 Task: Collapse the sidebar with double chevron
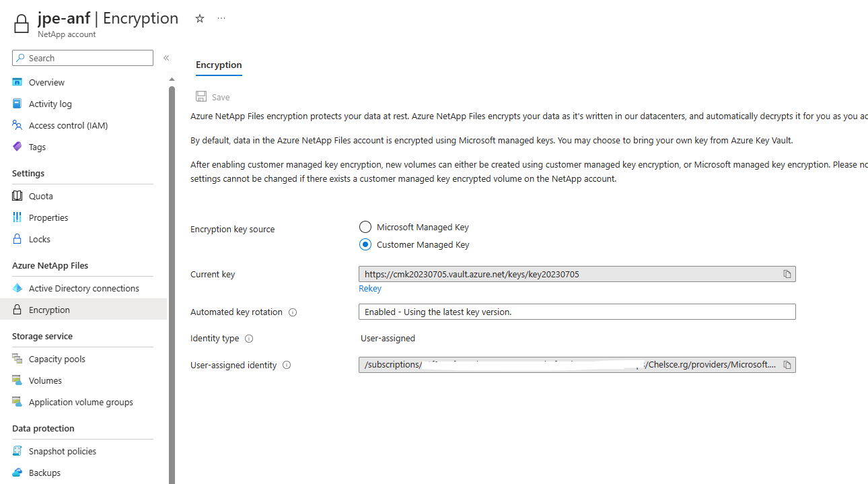[x=166, y=58]
